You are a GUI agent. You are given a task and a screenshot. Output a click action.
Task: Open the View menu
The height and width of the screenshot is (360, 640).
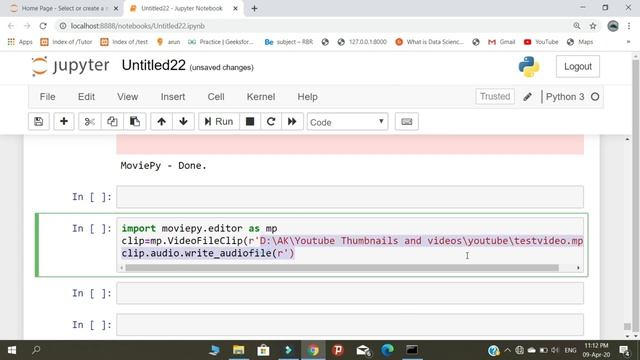coord(128,97)
